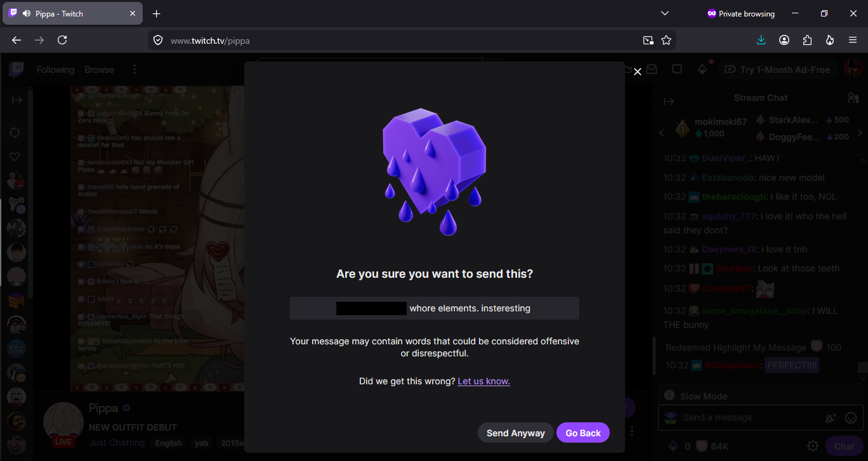The height and width of the screenshot is (461, 868).
Task: Open the Twitch notifications inbox icon
Action: [652, 70]
